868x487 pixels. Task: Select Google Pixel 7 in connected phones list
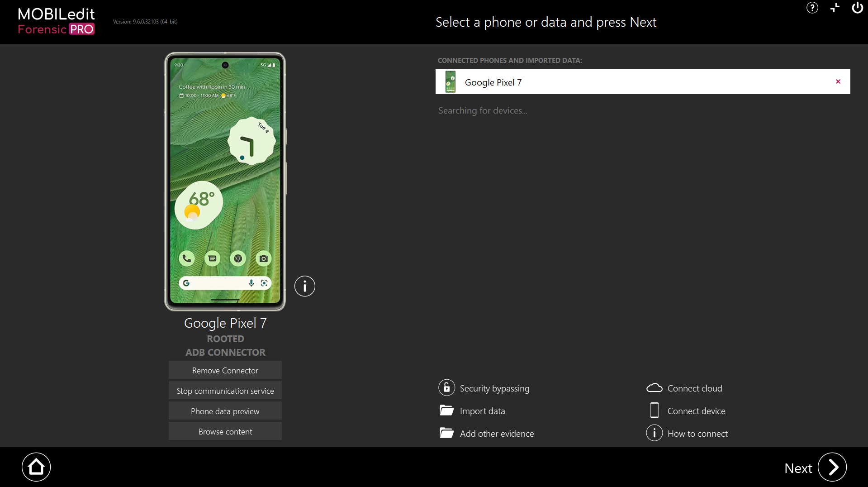(643, 82)
